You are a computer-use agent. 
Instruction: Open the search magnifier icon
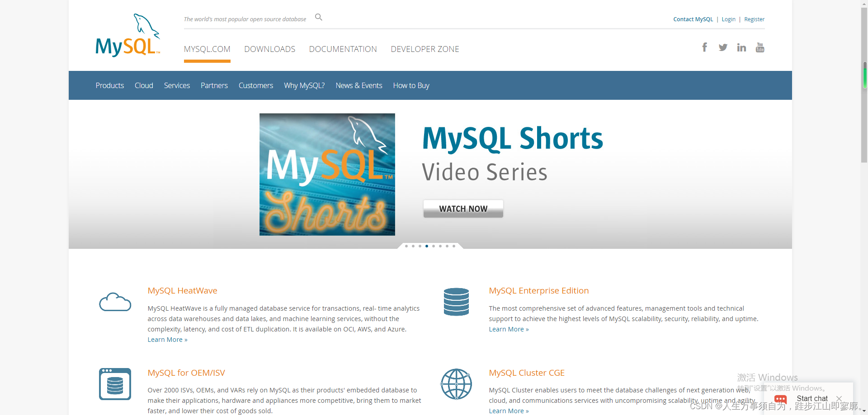tap(319, 17)
